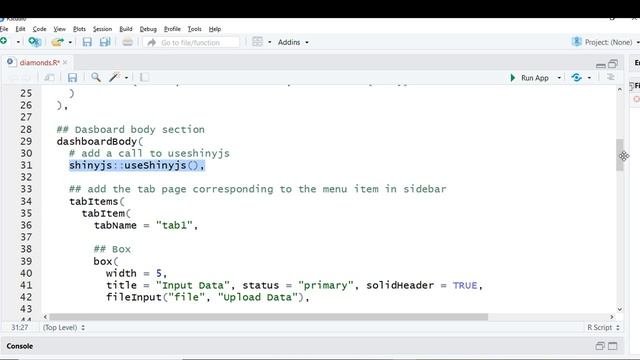
Task: Maximize the source editor pane
Action: 613,64
